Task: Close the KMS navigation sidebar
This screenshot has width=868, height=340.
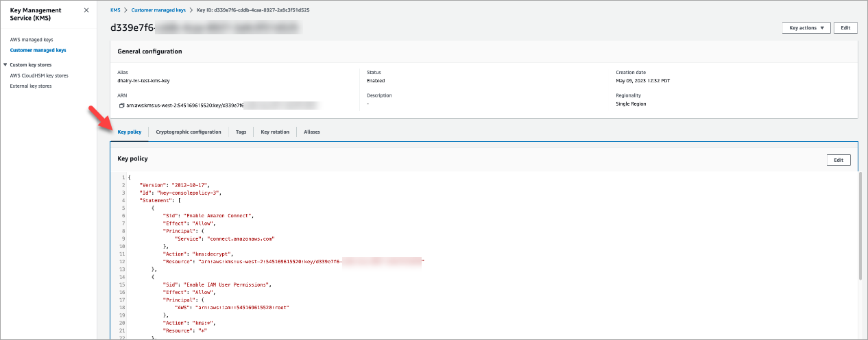Action: [x=86, y=11]
